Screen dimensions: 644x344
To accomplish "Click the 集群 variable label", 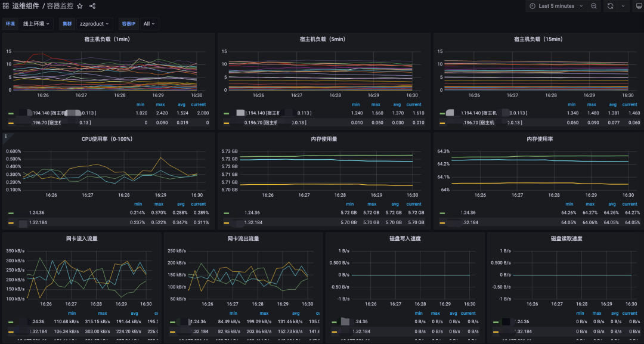I will click(67, 24).
